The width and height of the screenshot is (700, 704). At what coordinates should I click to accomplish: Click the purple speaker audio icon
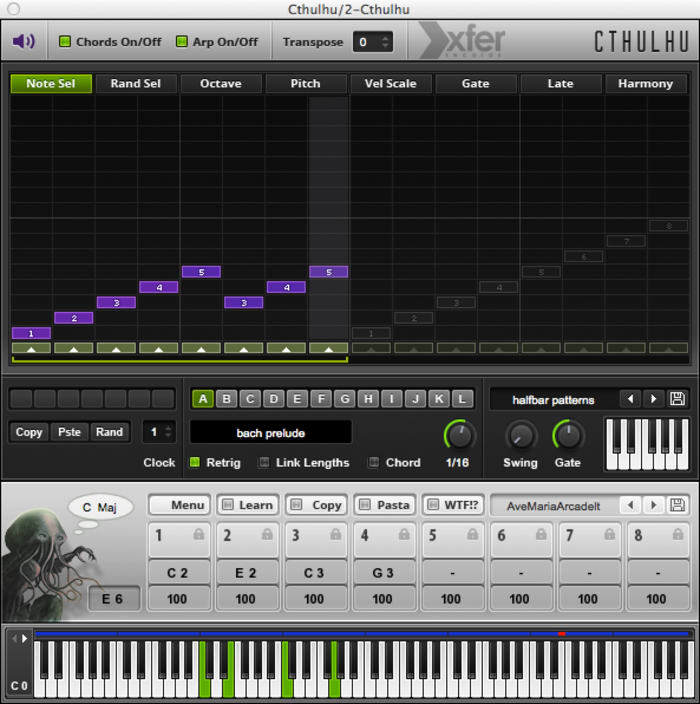click(24, 42)
